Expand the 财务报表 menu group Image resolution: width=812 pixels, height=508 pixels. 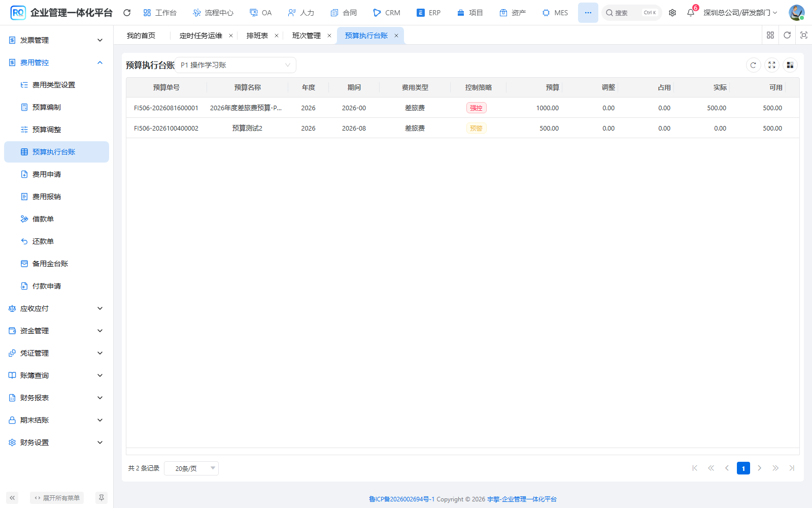(x=56, y=398)
